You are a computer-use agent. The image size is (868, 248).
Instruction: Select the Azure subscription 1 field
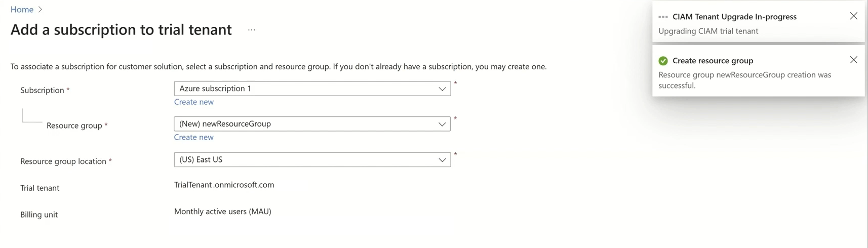(312, 89)
